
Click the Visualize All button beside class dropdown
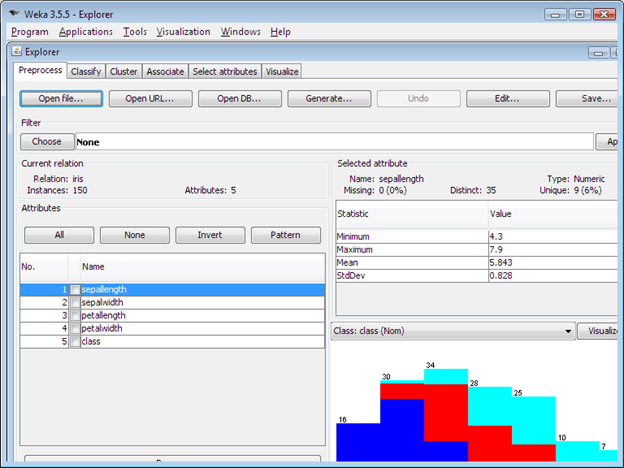(x=598, y=331)
